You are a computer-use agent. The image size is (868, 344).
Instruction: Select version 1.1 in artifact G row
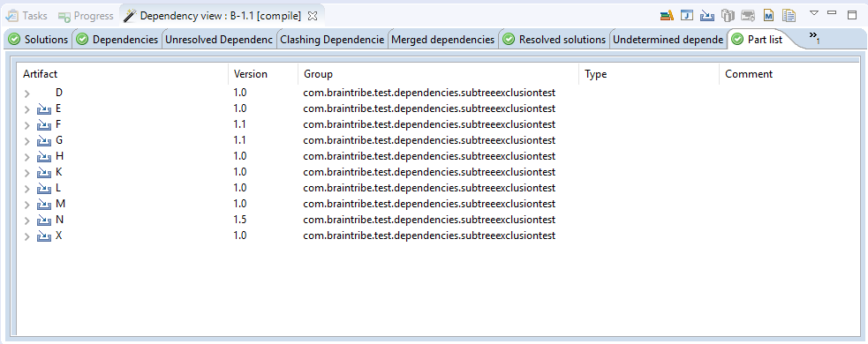240,141
